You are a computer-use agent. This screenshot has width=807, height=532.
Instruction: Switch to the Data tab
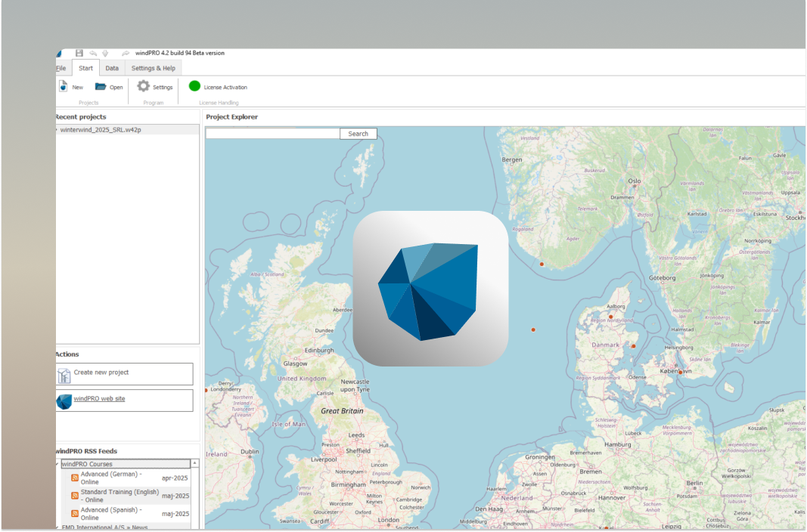pos(111,67)
